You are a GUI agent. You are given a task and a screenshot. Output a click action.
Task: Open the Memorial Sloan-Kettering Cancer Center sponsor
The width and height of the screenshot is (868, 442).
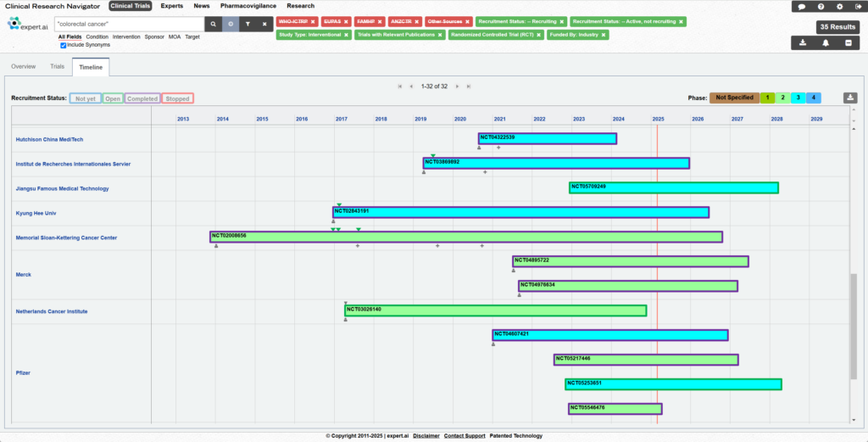coord(66,238)
